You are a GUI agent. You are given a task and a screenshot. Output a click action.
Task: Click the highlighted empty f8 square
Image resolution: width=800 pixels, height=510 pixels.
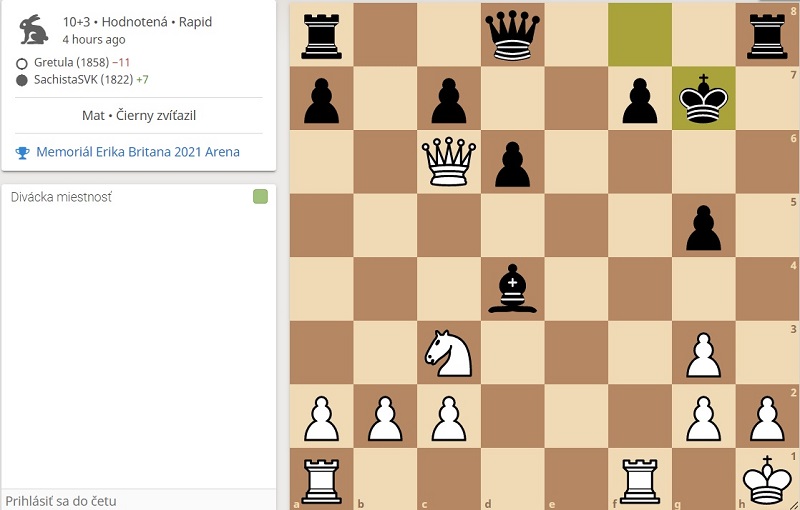click(640, 35)
